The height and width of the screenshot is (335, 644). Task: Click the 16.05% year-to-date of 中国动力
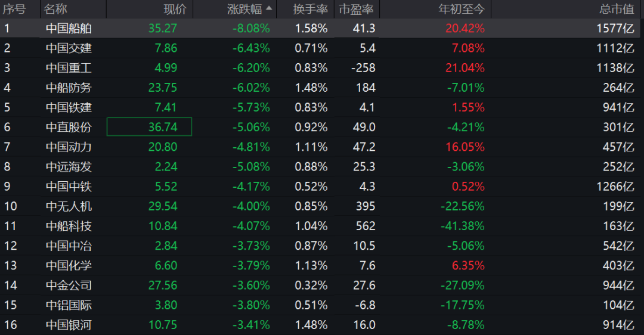pos(465,147)
